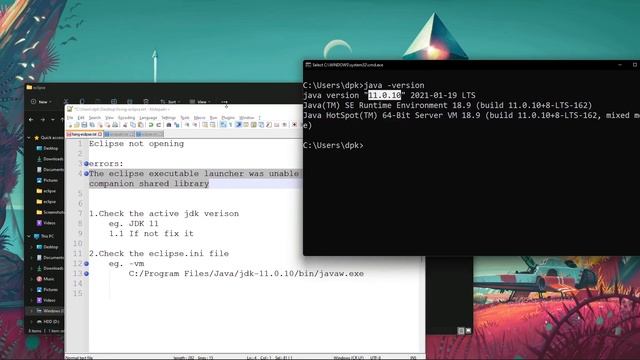Open the Sort dropdown in File Explorer

171,102
